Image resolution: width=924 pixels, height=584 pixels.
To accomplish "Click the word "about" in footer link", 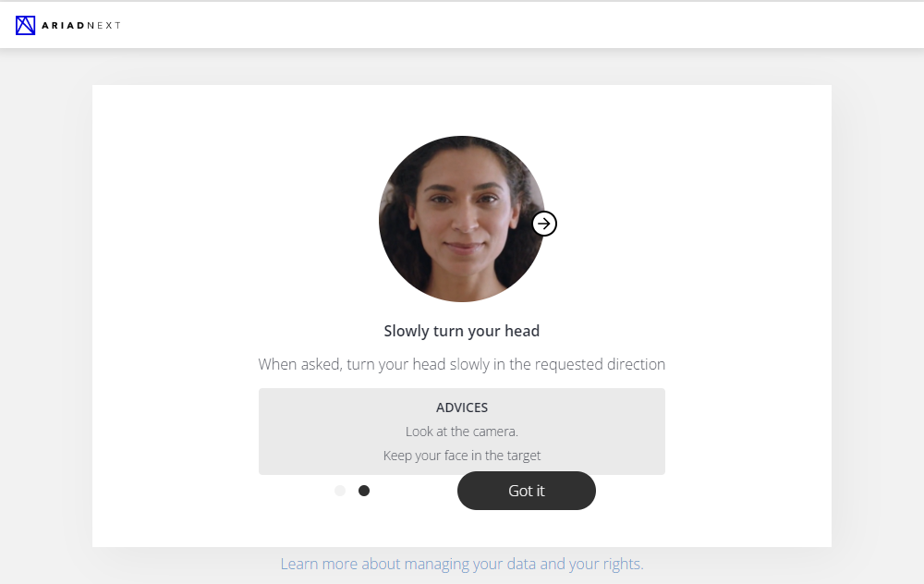I will pyautogui.click(x=381, y=564).
